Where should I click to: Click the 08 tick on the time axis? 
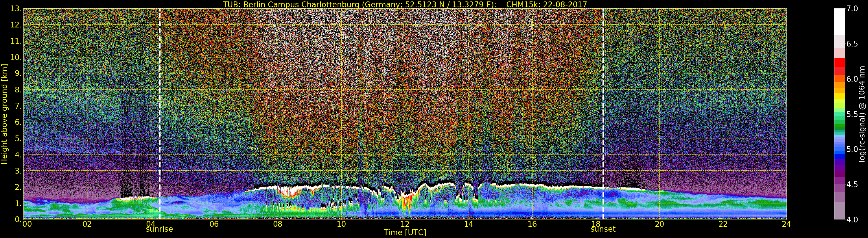[x=278, y=224]
